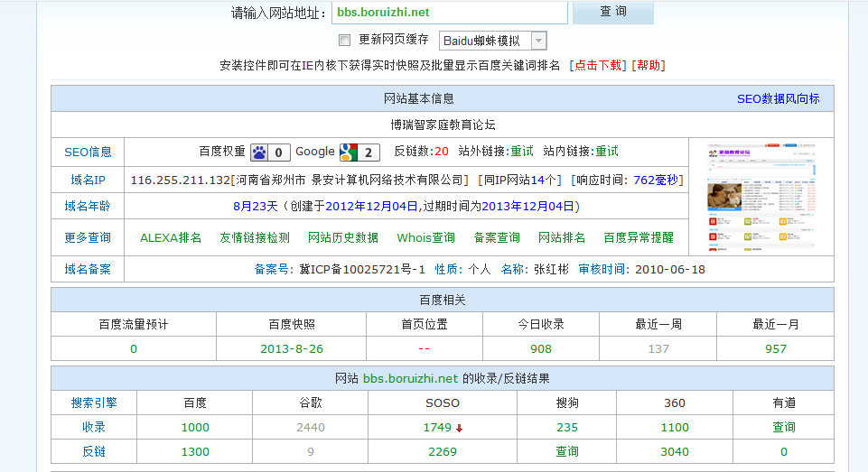Screen dimensions: 868x472
Task: Click the red down arrow beside 1749
Action: pyautogui.click(x=459, y=429)
